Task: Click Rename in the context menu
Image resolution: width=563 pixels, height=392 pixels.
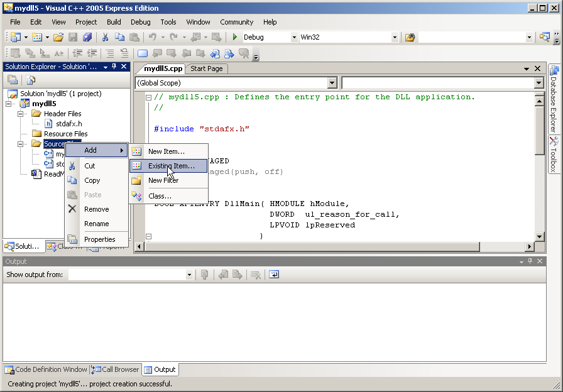Action: pyautogui.click(x=96, y=224)
